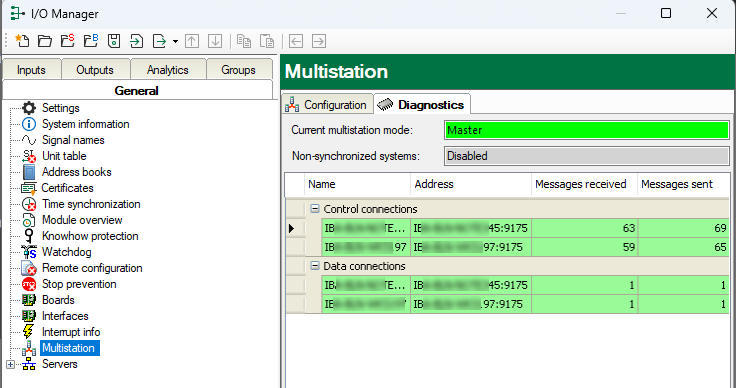Open the export dropdown arrow

pyautogui.click(x=175, y=42)
